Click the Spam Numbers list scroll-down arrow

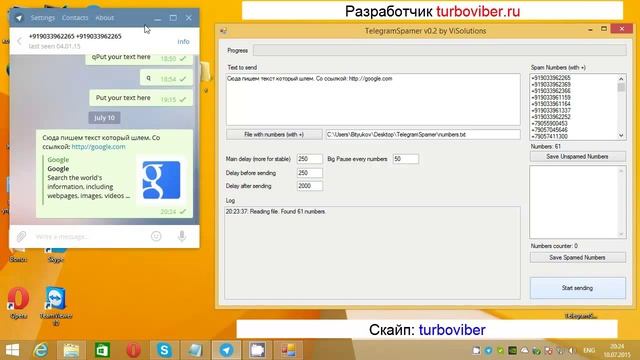tap(621, 136)
